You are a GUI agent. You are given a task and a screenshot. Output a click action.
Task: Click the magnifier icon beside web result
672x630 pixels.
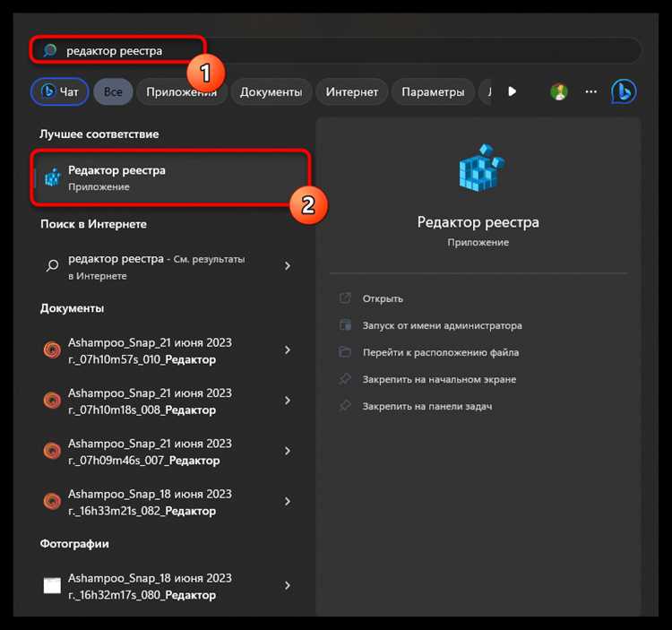52,266
